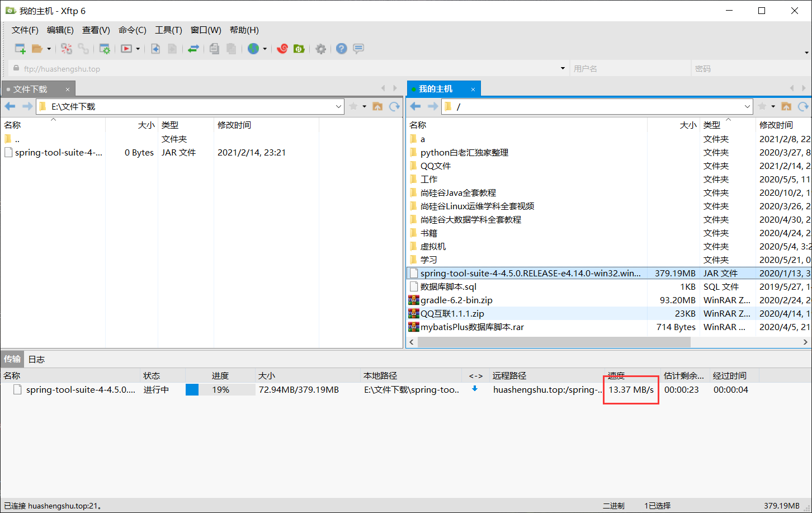The image size is (812, 513).
Task: Go back in the local 文件下载 pane
Action: click(10, 106)
